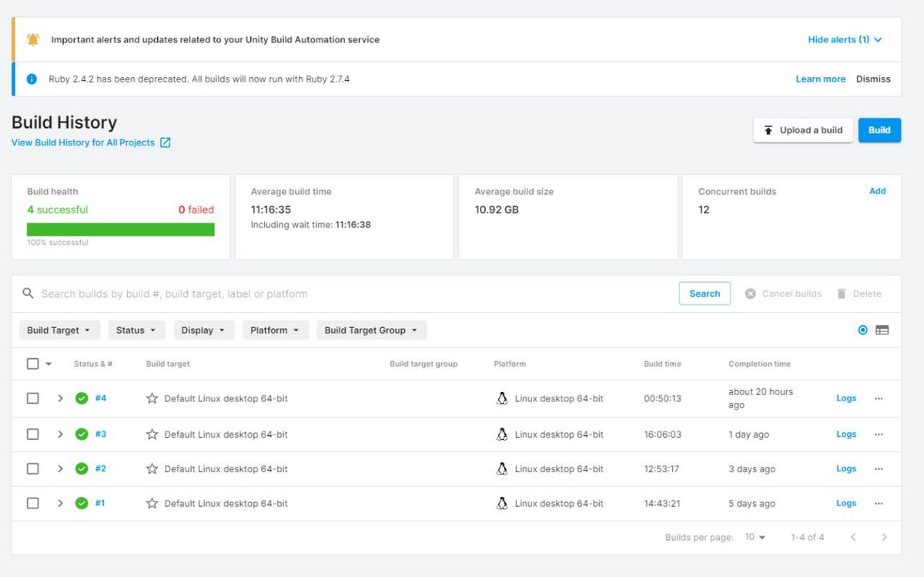Tick the checkbox for build #1
Image resolution: width=924 pixels, height=577 pixels.
[32, 503]
